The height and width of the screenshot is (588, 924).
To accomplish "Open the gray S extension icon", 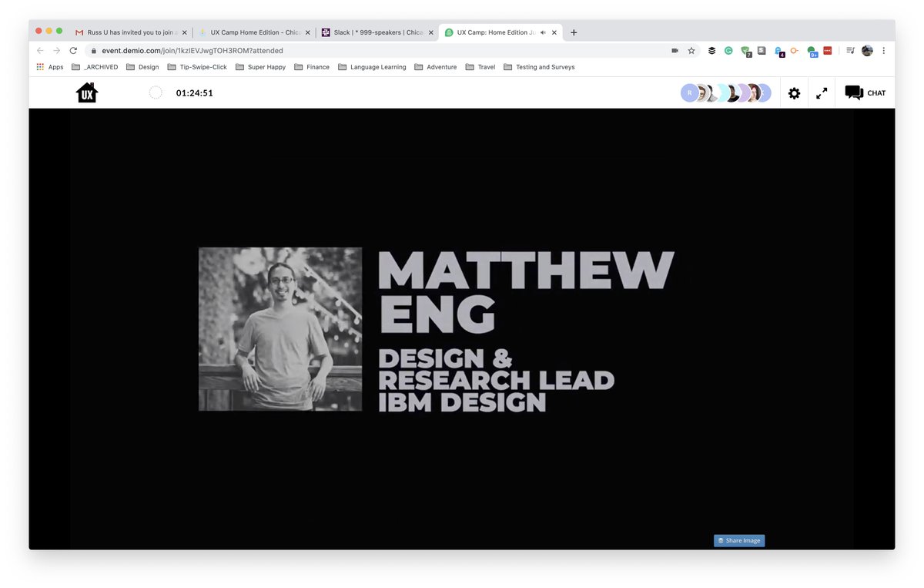I will click(762, 51).
